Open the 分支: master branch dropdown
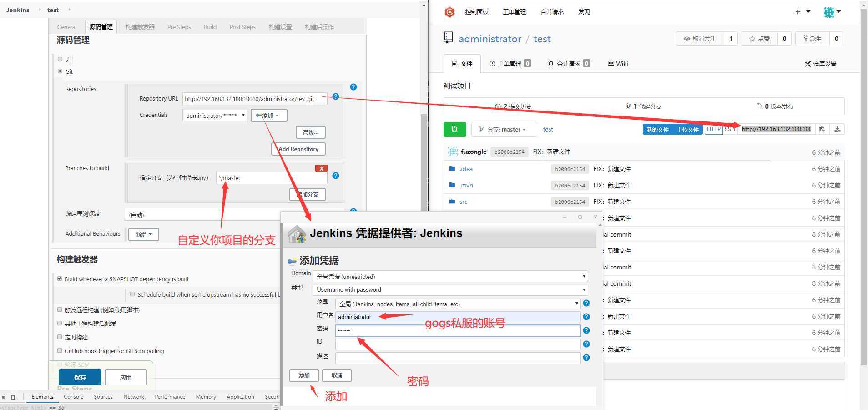This screenshot has height=410, width=868. [x=504, y=129]
